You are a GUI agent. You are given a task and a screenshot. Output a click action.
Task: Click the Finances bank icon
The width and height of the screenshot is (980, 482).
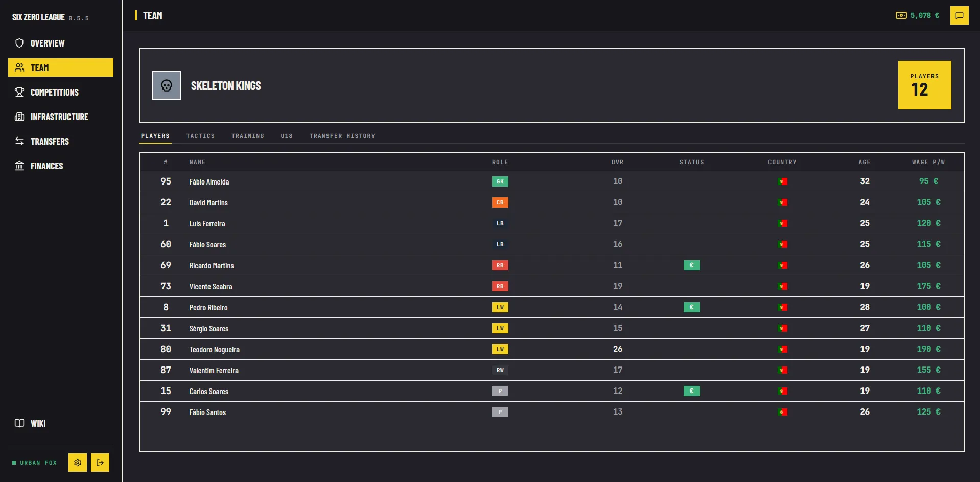pyautogui.click(x=19, y=166)
